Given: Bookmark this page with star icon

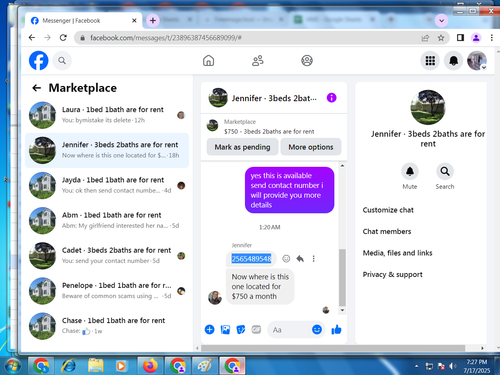Looking at the screenshot, I should coord(441,38).
